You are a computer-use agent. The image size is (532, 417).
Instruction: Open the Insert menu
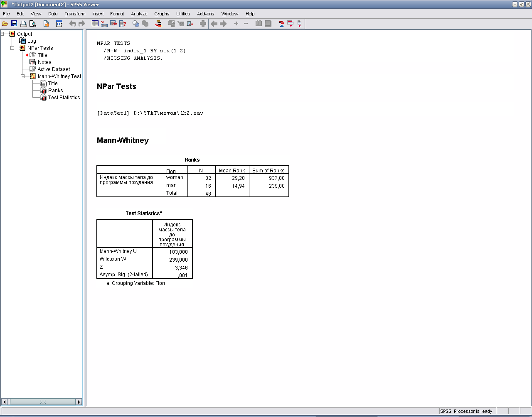click(x=98, y=14)
